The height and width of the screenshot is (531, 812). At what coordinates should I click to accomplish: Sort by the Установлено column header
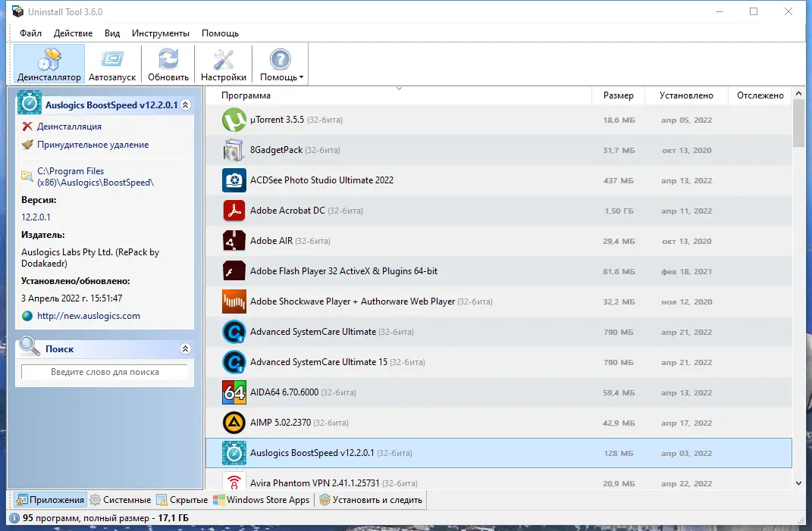[686, 95]
